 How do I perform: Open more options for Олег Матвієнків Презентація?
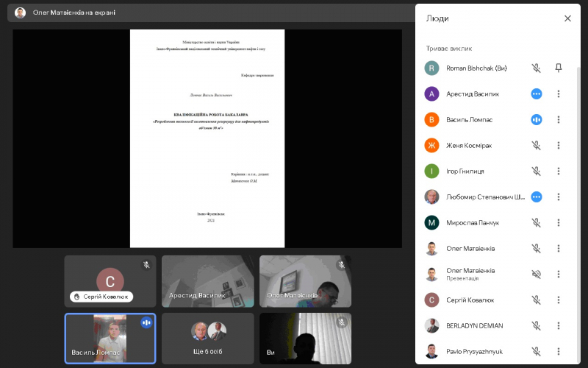click(559, 274)
